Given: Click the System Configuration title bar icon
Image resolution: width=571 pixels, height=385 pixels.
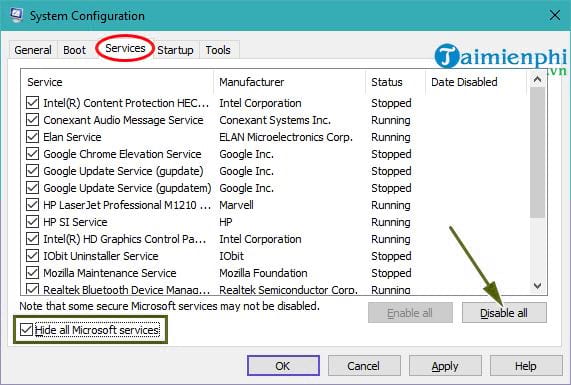Looking at the screenshot, I should 15,15.
